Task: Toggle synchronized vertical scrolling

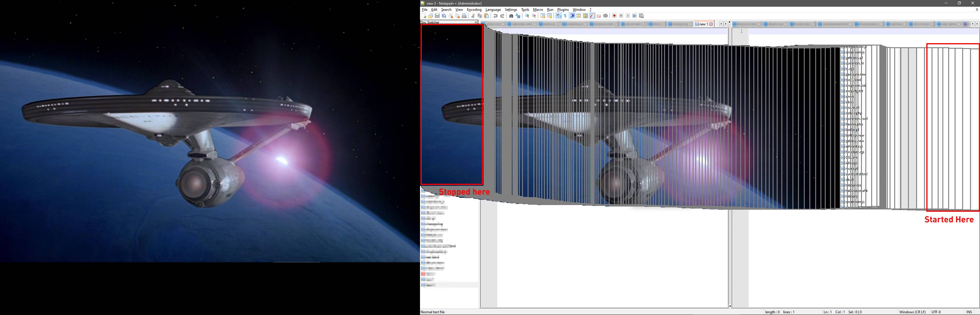Action: click(542, 16)
